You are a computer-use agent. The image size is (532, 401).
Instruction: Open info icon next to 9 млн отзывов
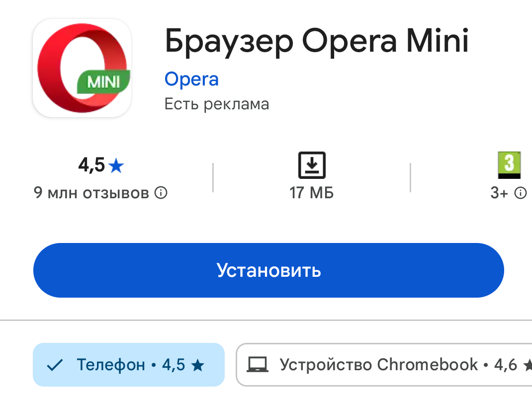161,193
